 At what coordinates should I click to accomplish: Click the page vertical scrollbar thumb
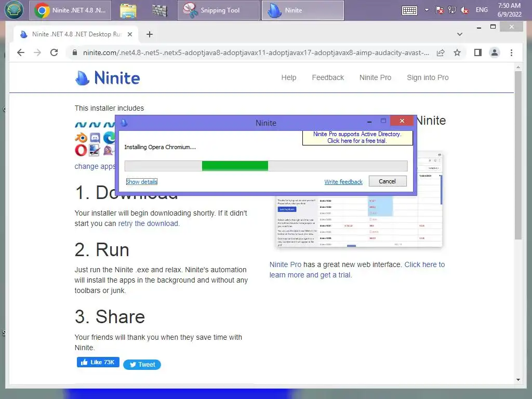(x=518, y=155)
